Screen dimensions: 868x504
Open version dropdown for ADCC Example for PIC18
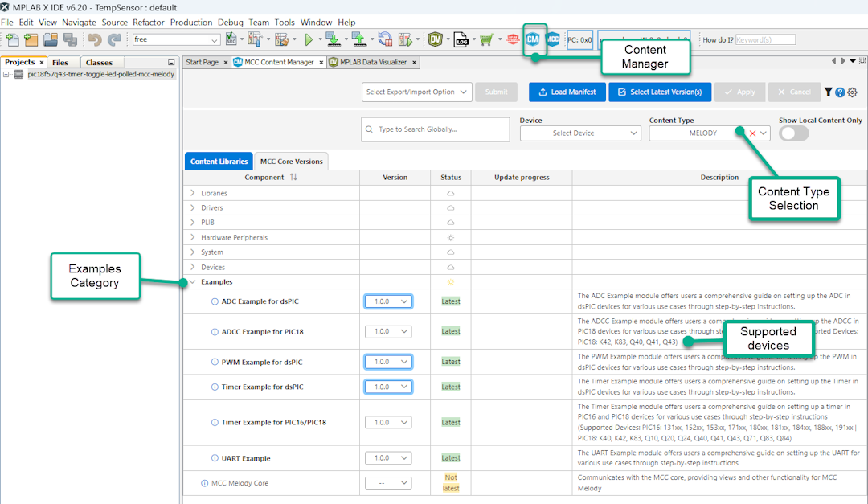pos(389,332)
